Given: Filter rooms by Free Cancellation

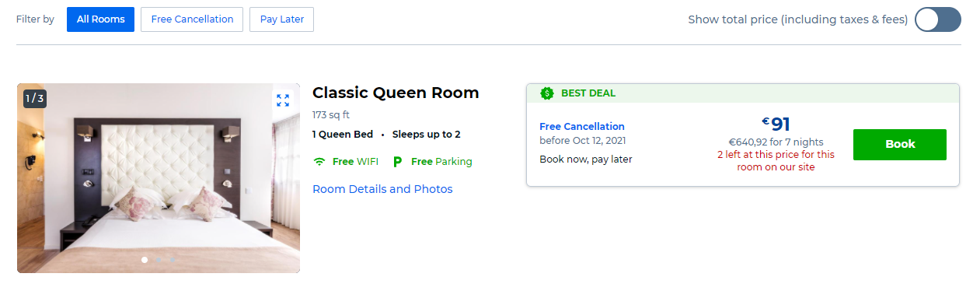Looking at the screenshot, I should point(192,19).
